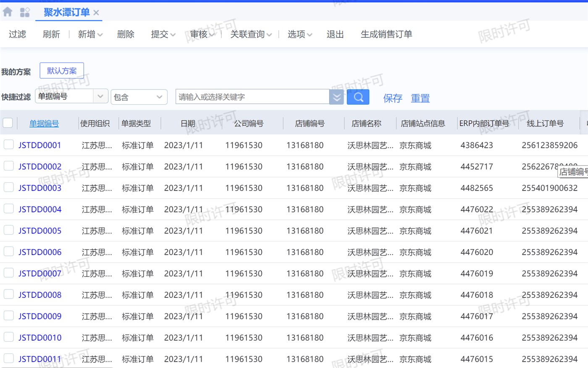Expand keyword suggestions double-chevron icon
Image resolution: width=588 pixels, height=368 pixels.
pos(336,97)
